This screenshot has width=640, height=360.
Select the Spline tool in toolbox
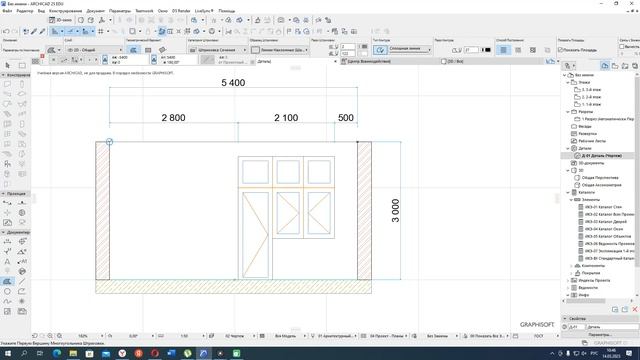(x=7, y=301)
